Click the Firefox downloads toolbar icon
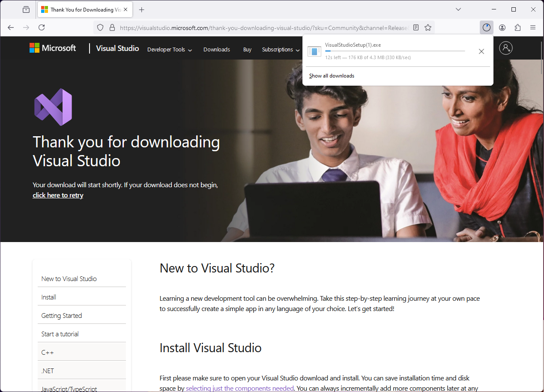This screenshot has width=544, height=392. (x=486, y=27)
